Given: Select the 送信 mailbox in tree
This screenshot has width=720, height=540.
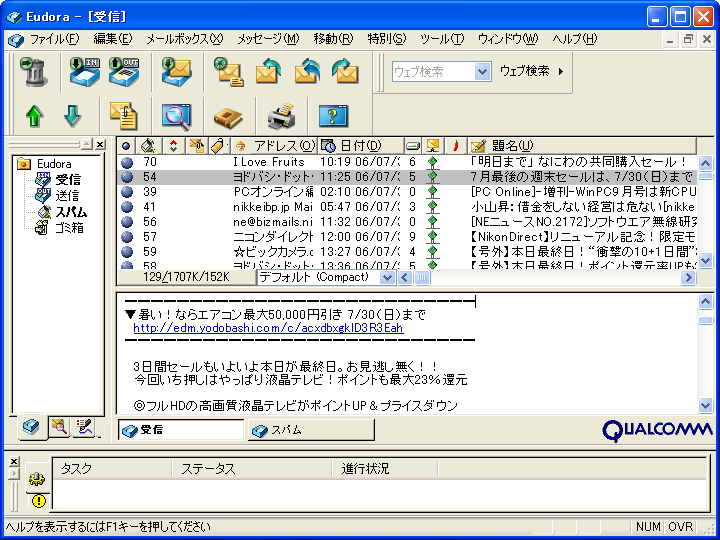Looking at the screenshot, I should click(x=67, y=196).
